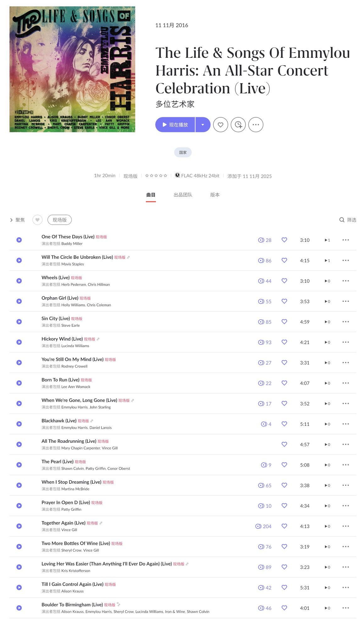The width and height of the screenshot is (364, 627).
Task: Open album more options ellipsis button
Action: 256,125
